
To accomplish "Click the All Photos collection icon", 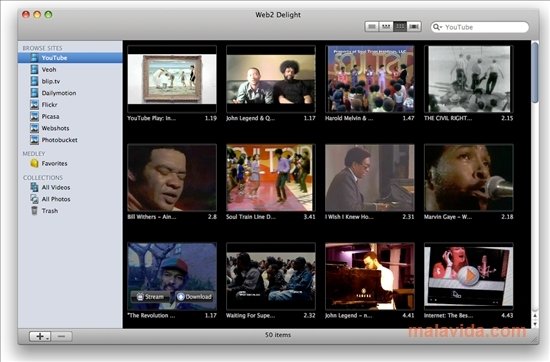I will coord(34,199).
